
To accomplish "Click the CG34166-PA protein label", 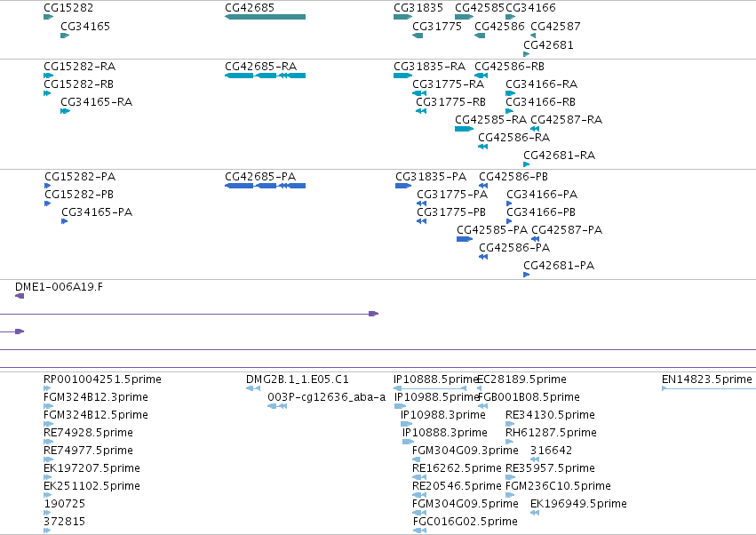I will [x=542, y=195].
